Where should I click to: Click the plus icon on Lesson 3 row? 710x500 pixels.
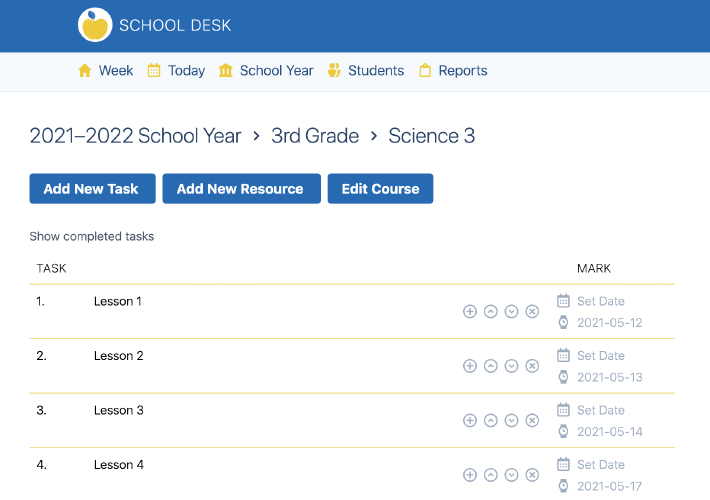tap(470, 420)
